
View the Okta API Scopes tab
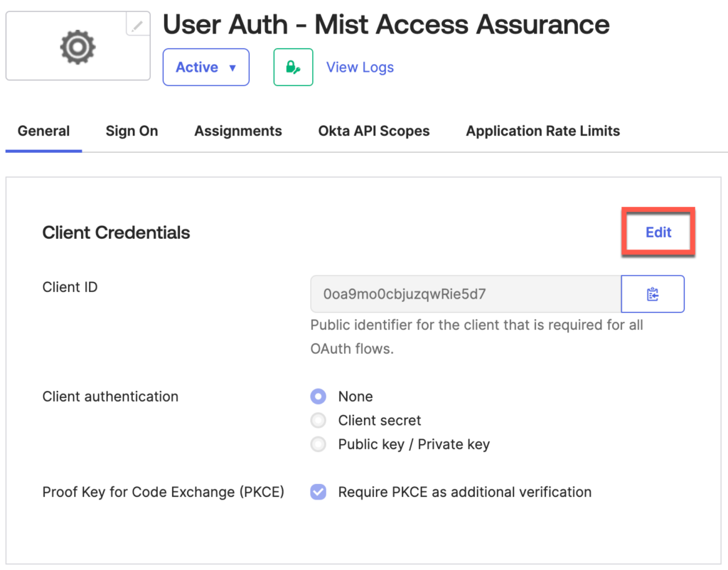(373, 131)
